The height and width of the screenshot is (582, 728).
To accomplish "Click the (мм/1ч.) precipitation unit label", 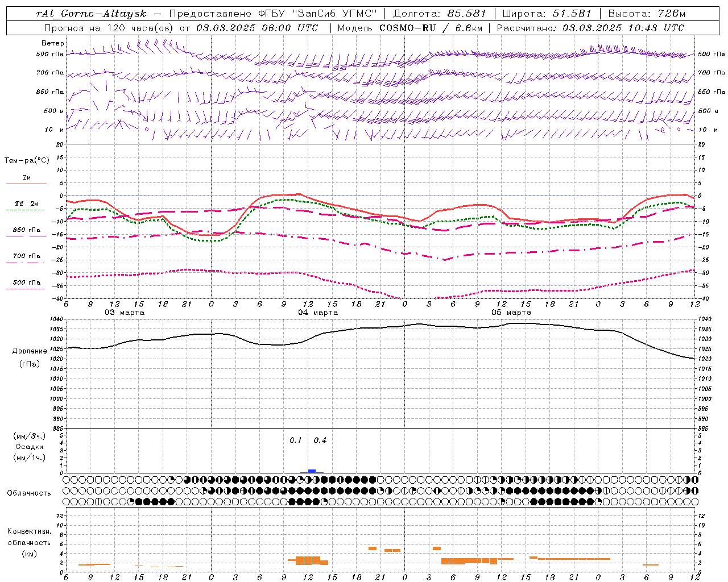I will [x=30, y=458].
